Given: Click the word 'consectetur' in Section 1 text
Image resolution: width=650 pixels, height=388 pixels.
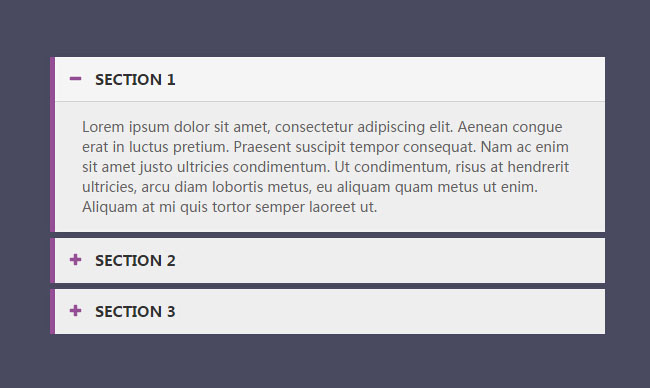Looking at the screenshot, I should 314,127.
